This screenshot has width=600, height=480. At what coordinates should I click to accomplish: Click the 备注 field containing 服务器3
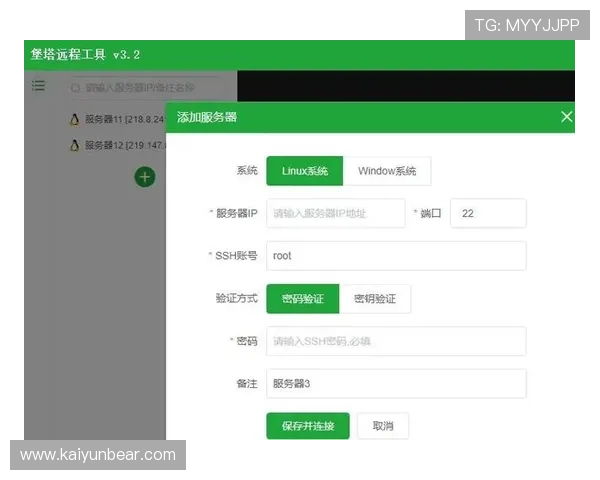point(396,384)
